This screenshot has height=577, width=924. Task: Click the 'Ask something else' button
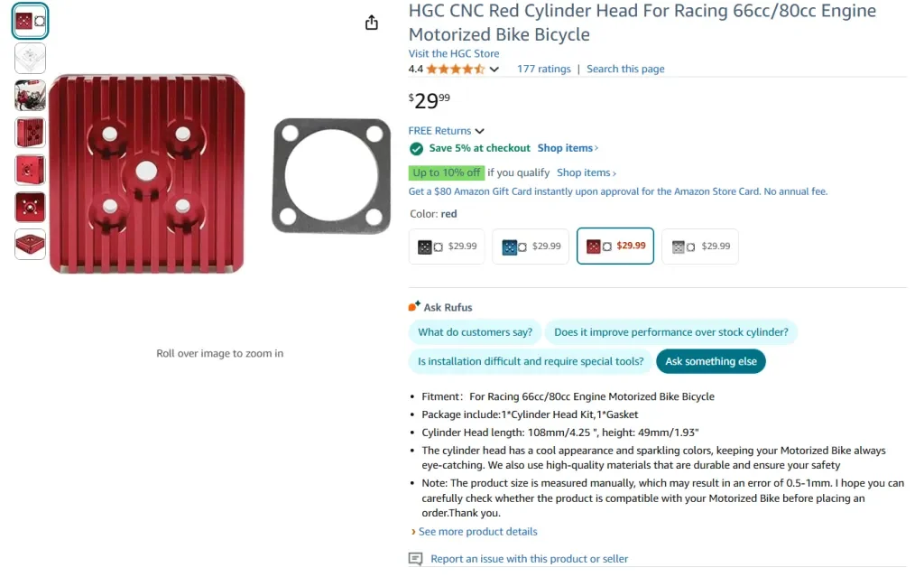point(711,361)
